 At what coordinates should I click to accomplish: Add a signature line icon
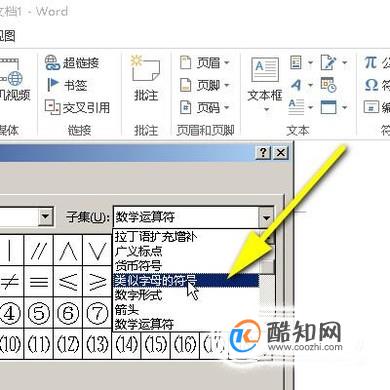(x=328, y=62)
